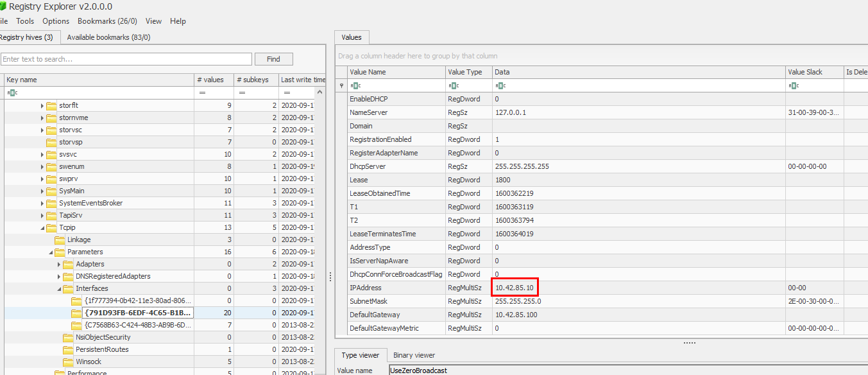Collapse the Interfaces key
This screenshot has height=375, width=868.
(x=60, y=288)
